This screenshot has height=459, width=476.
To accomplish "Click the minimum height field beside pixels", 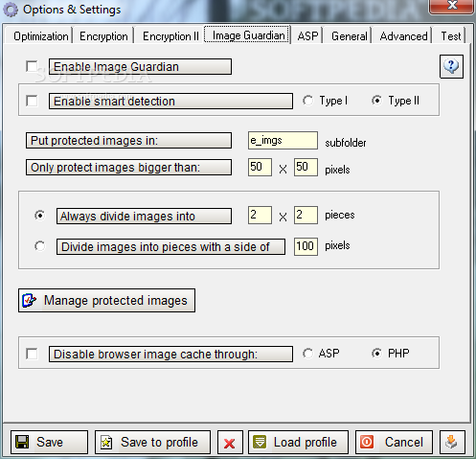I will [x=306, y=167].
